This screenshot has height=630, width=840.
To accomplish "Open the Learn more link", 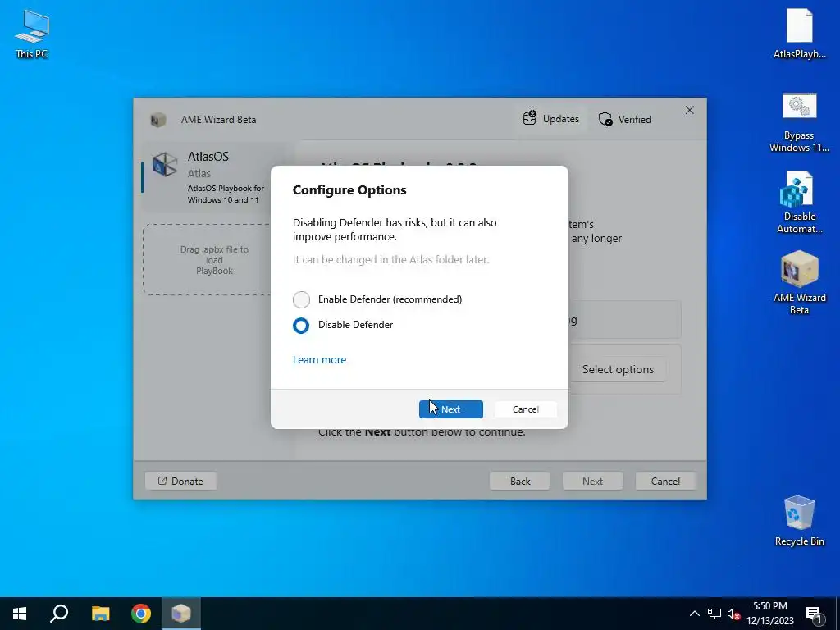I will [x=319, y=360].
